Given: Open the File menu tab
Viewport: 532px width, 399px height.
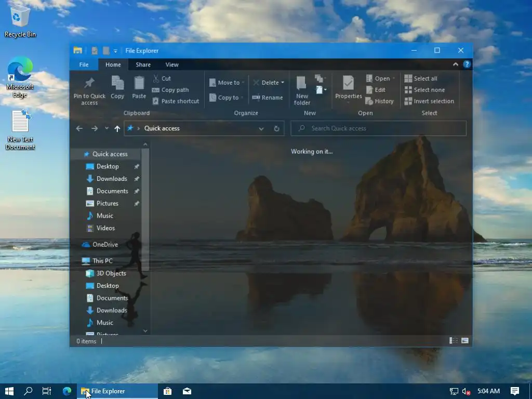Looking at the screenshot, I should (x=84, y=64).
